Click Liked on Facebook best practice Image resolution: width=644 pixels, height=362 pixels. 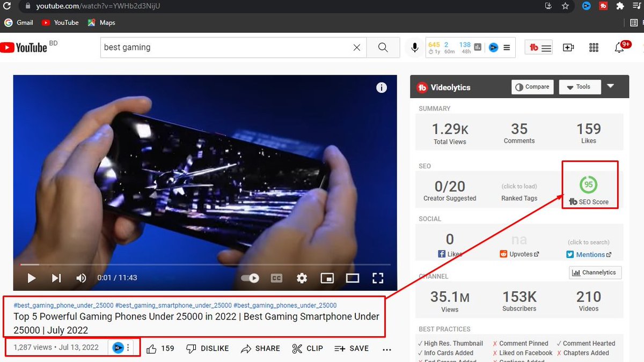tap(522, 353)
